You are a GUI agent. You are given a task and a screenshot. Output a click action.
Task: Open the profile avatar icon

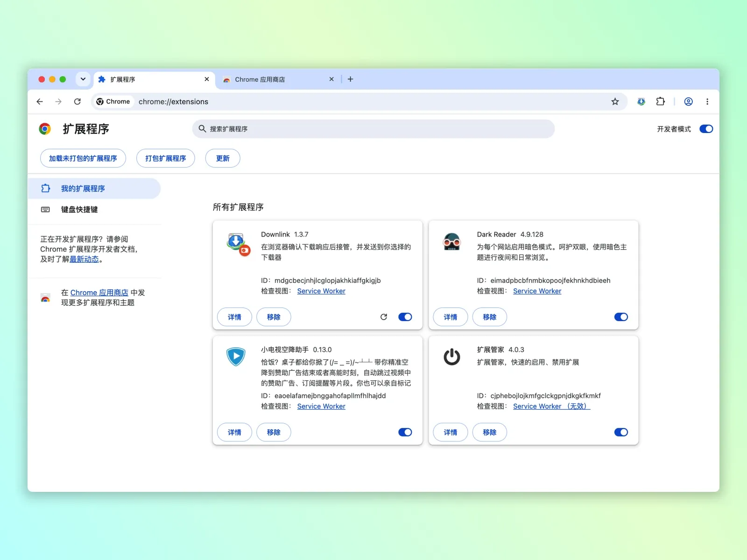(688, 102)
